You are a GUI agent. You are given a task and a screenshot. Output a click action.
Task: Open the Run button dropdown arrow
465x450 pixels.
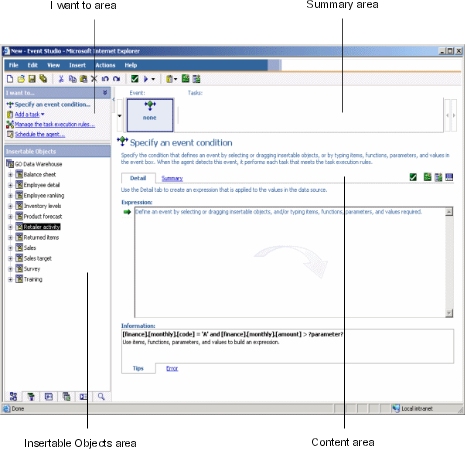[x=153, y=79]
